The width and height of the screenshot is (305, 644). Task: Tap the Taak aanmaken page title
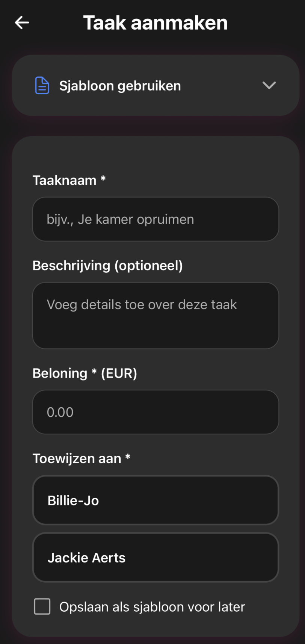pos(156,23)
